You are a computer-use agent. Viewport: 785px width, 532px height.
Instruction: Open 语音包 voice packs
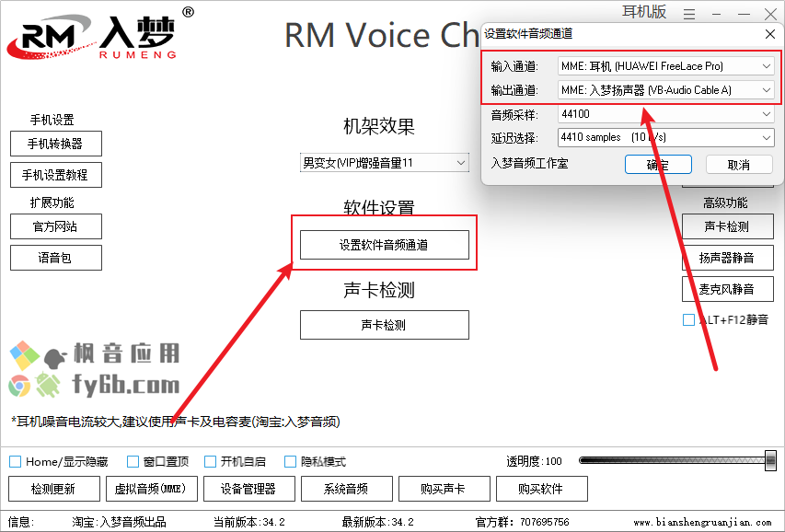(56, 258)
